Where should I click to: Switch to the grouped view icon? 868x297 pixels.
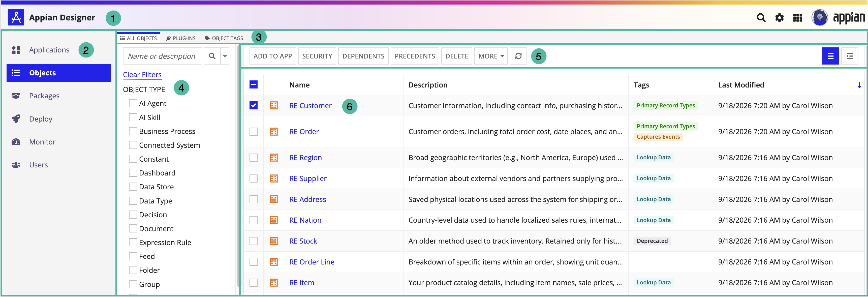click(849, 56)
